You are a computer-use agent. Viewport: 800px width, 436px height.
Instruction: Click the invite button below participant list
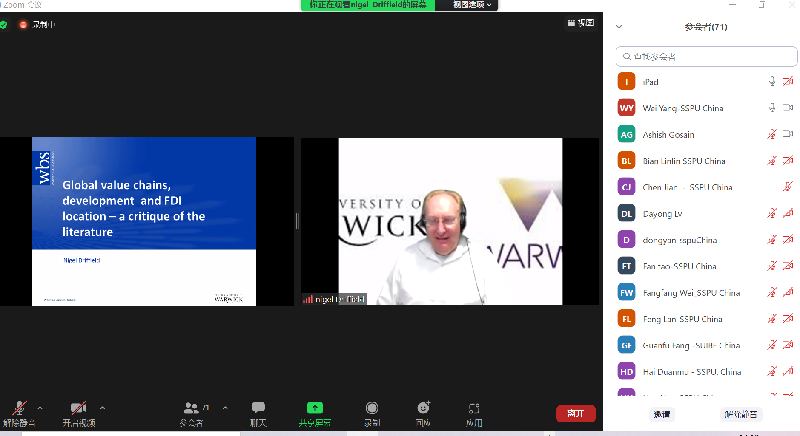662,415
